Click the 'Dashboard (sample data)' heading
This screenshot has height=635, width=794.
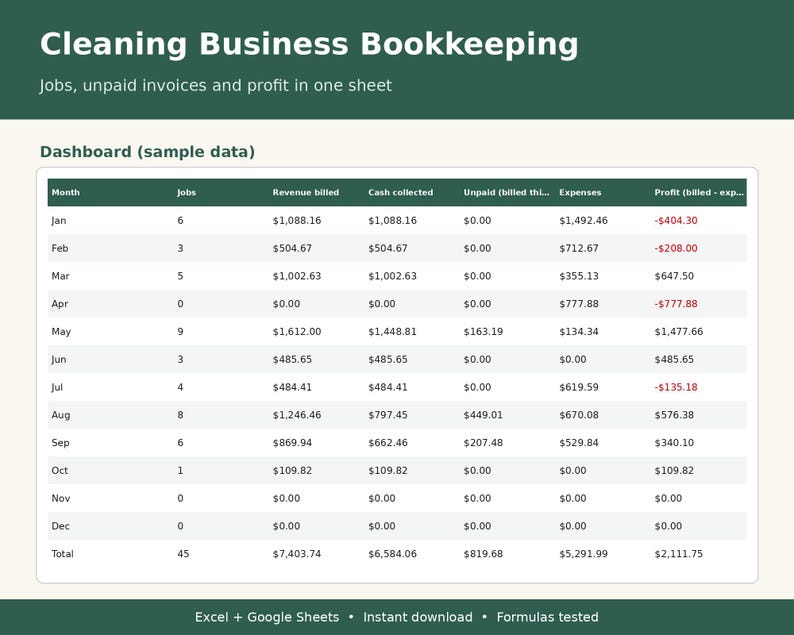pos(147,152)
